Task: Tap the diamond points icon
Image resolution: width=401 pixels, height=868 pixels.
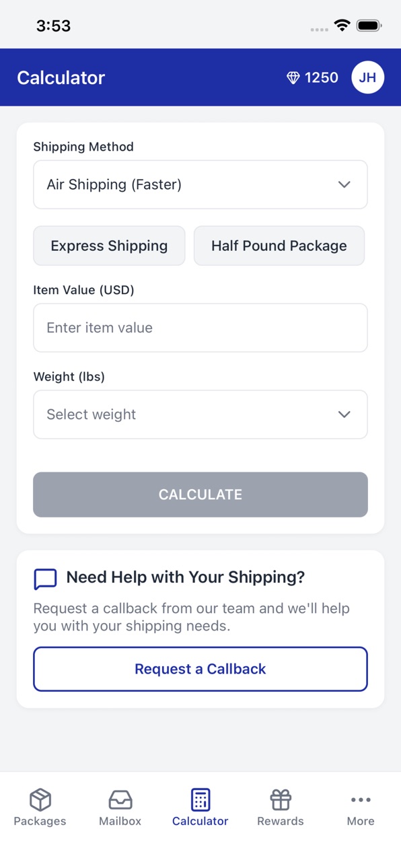Action: (293, 78)
